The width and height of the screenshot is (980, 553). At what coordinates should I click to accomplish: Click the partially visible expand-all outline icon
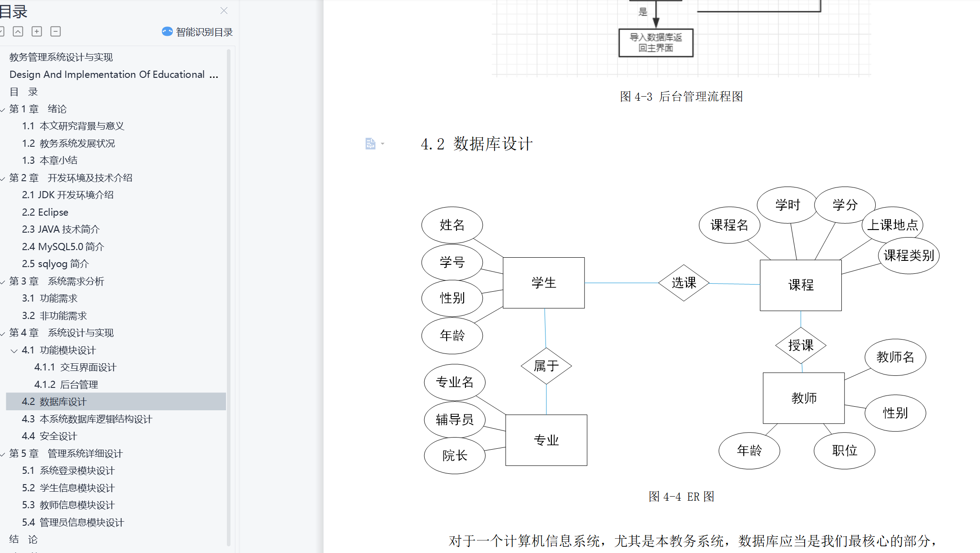coord(2,31)
